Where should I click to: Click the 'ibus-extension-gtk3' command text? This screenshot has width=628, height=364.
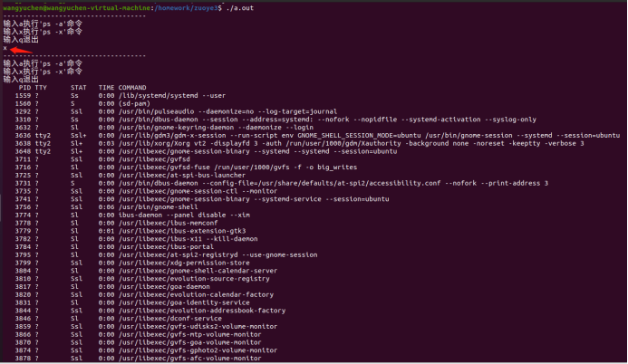(x=182, y=231)
